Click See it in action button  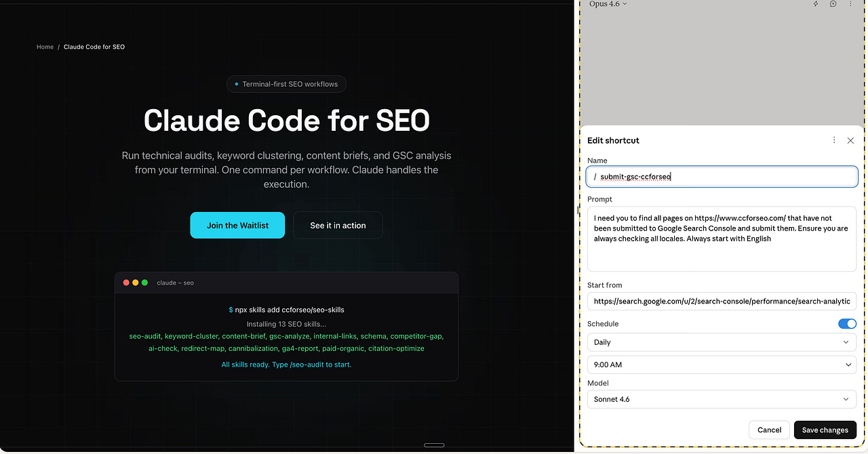tap(338, 226)
